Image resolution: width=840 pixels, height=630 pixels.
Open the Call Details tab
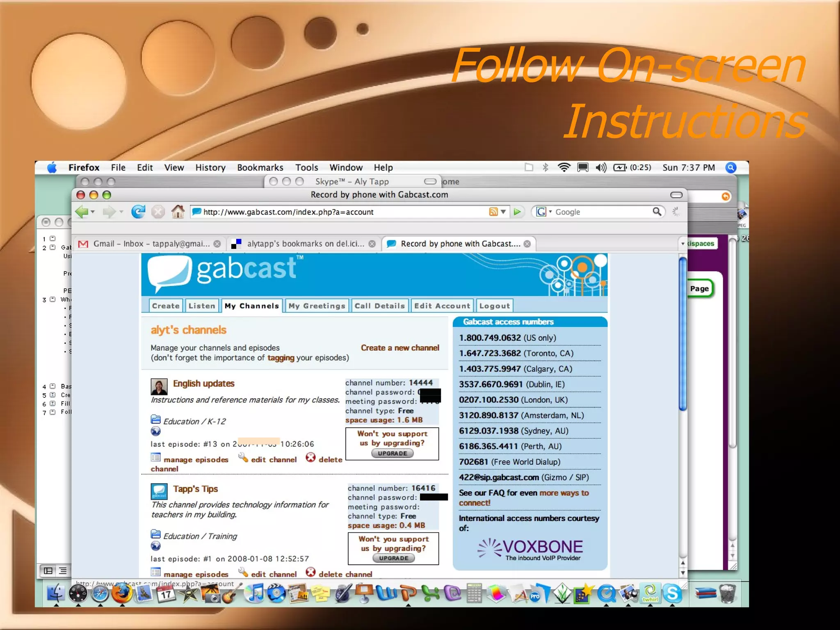pyautogui.click(x=379, y=306)
